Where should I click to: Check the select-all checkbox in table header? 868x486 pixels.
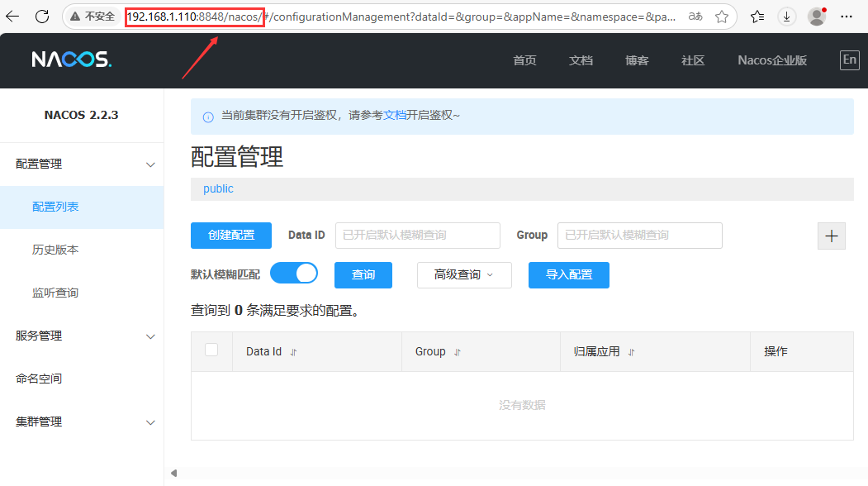click(211, 350)
